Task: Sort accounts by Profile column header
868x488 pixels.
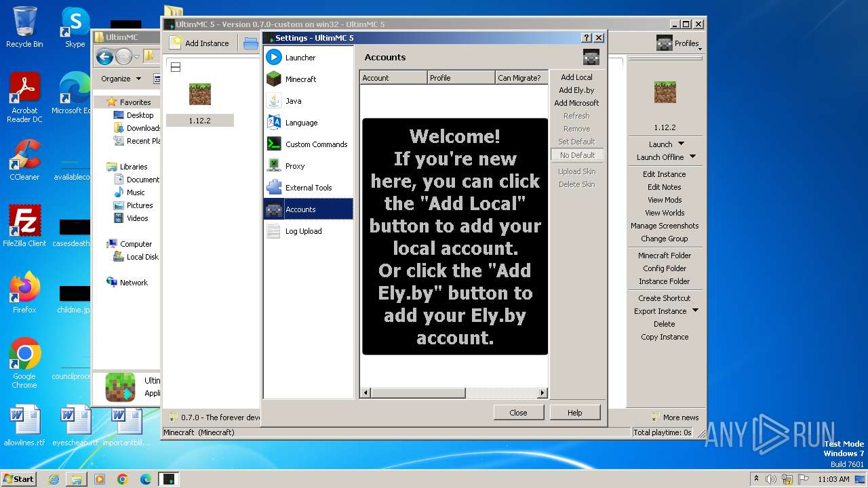Action: (x=461, y=78)
